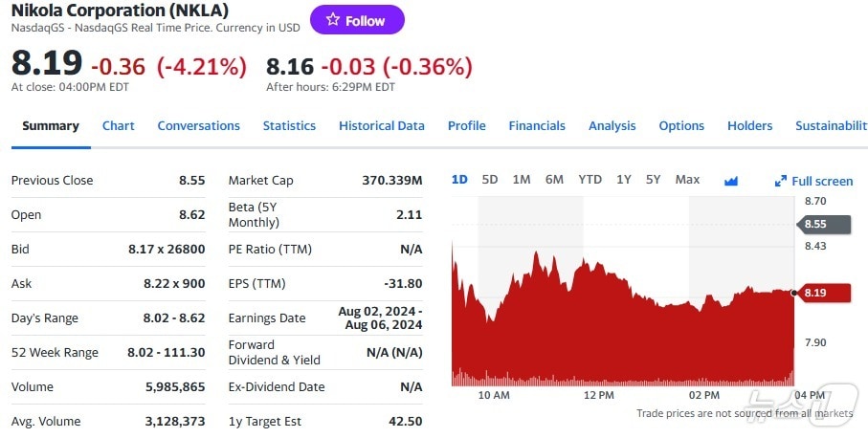Choose the 6M chart range
Screen dimensions: 868x438
pos(554,180)
